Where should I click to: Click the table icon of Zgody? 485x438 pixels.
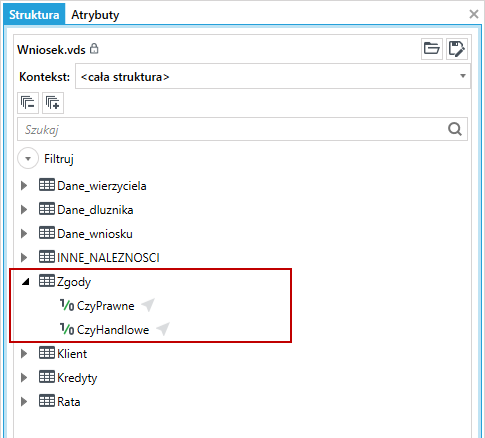[x=47, y=281]
